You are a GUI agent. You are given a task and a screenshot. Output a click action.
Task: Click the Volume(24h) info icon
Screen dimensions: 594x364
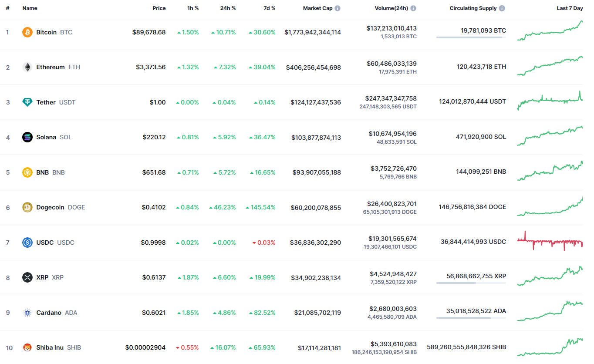pyautogui.click(x=413, y=8)
